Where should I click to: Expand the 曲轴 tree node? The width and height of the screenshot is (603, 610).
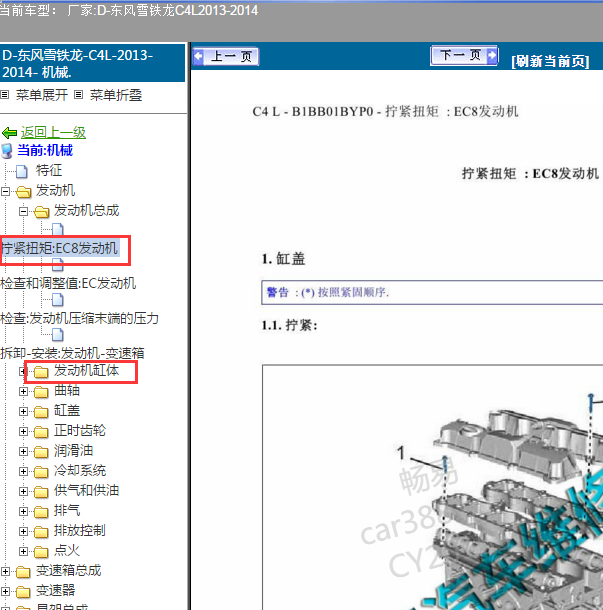23,391
